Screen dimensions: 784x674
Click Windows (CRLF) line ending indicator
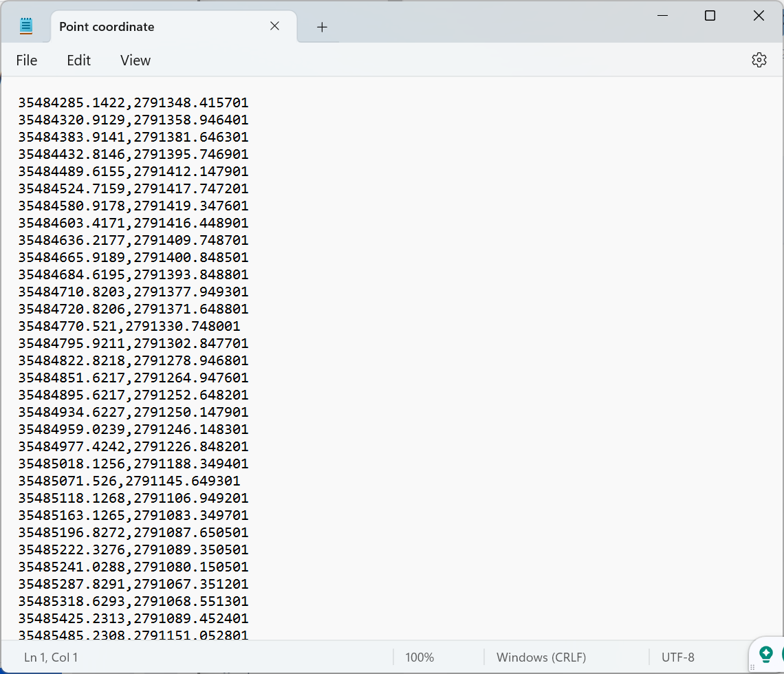(541, 657)
